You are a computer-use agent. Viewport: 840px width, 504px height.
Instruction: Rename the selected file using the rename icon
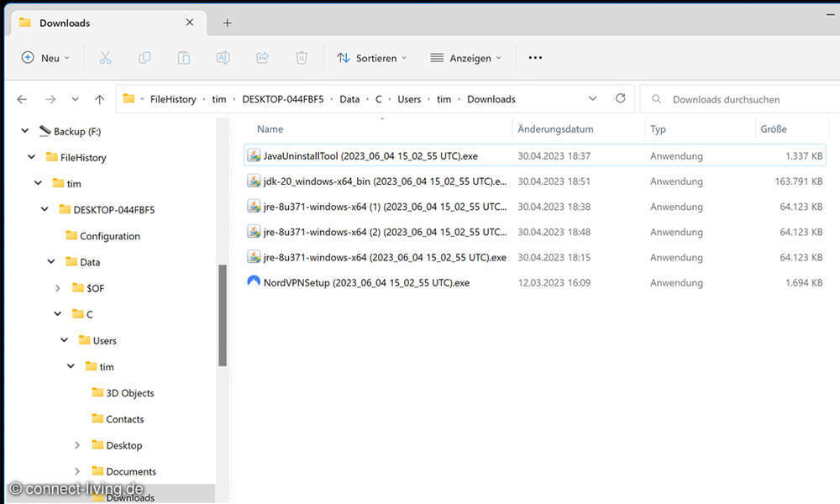223,57
